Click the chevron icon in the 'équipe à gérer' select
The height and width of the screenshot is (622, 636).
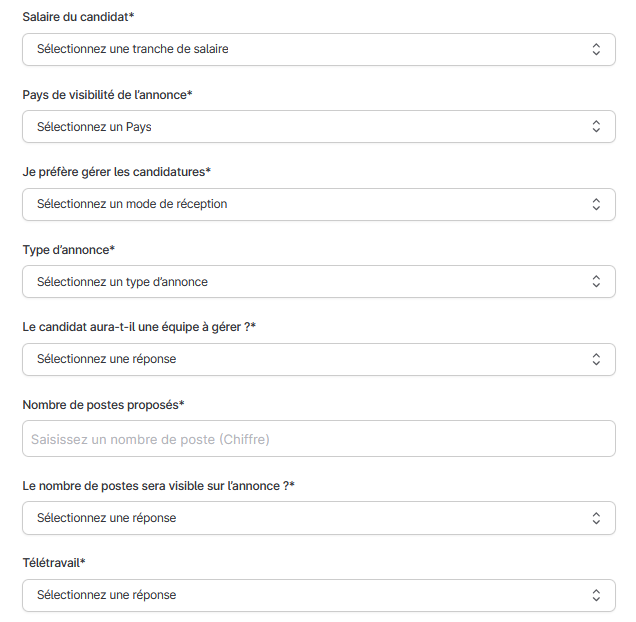click(x=596, y=359)
